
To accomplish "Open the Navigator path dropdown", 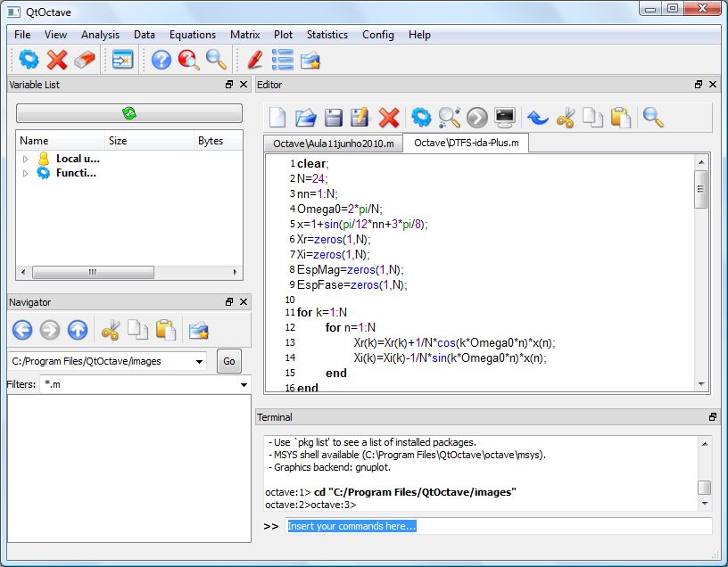I will pos(199,361).
